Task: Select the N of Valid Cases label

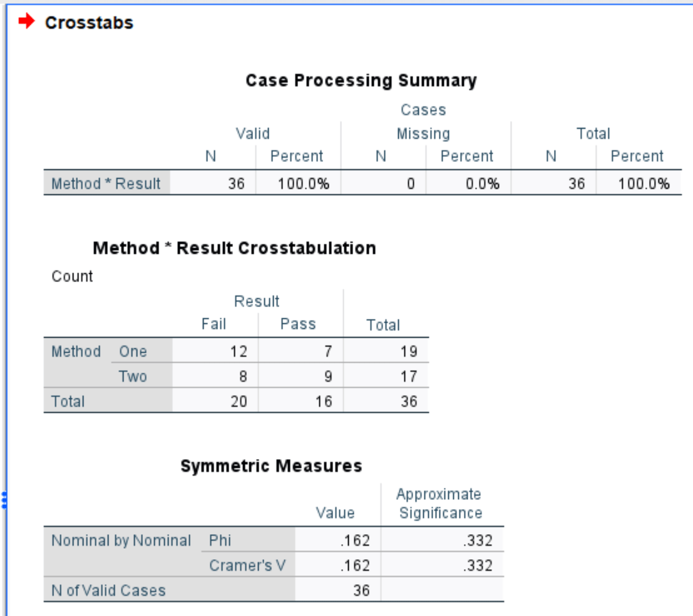Action: click(108, 590)
